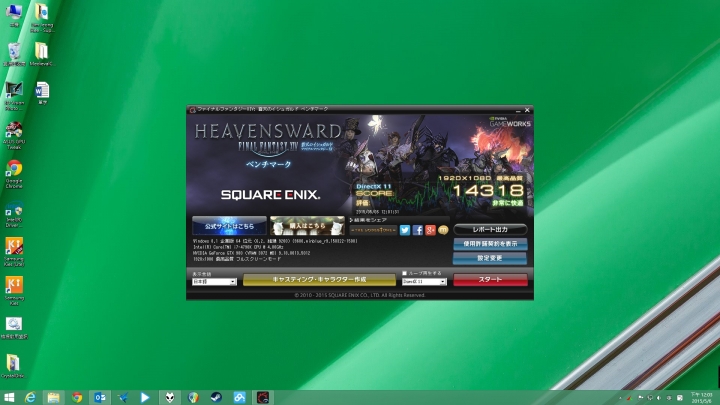Viewport: 720px width, 405px height.
Task: Select the magnifier search desktop icon
Action: 14,328
